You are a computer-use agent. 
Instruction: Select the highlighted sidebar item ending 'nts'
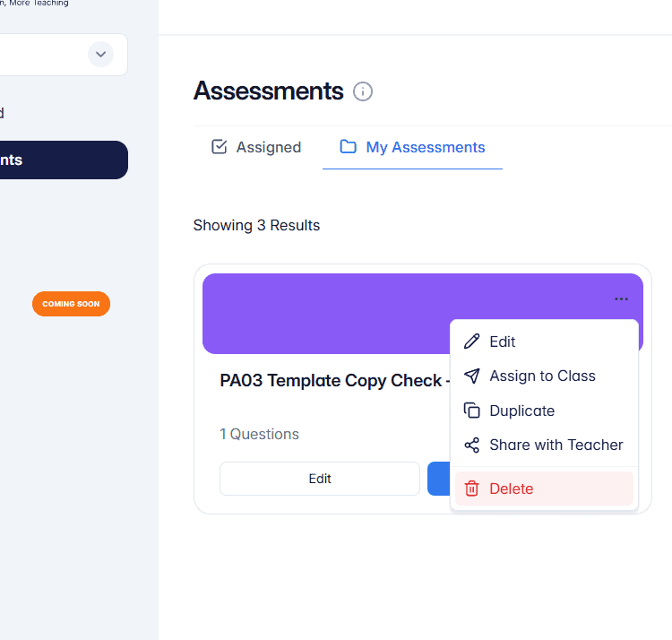(64, 160)
